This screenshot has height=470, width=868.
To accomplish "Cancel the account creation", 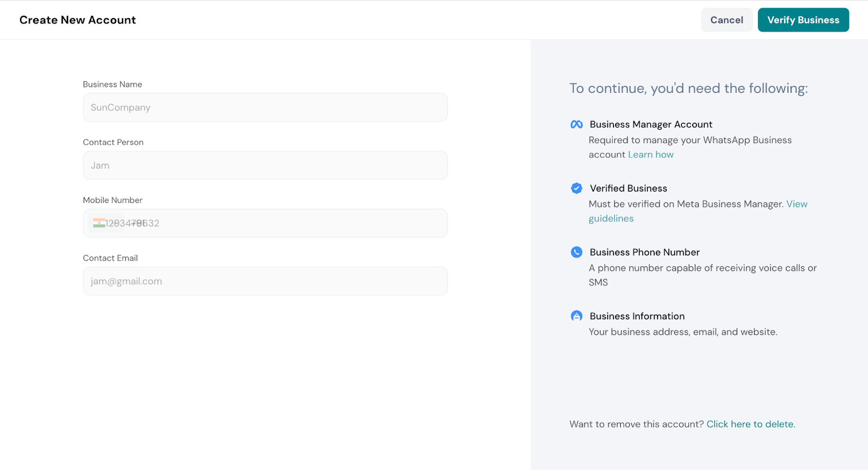I will (726, 20).
